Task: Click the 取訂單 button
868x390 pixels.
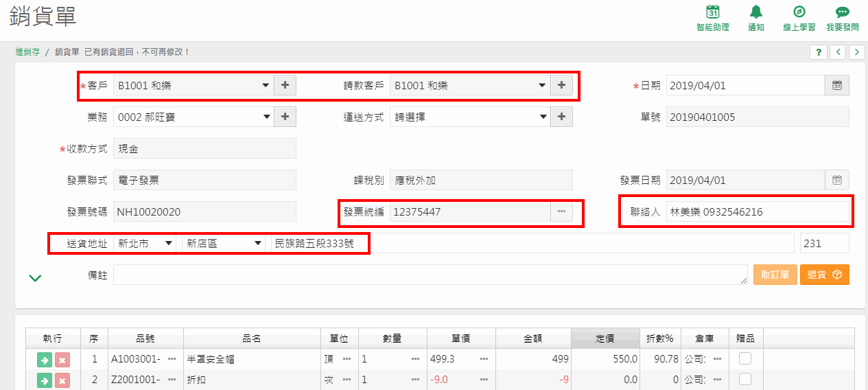Action: pyautogui.click(x=775, y=275)
